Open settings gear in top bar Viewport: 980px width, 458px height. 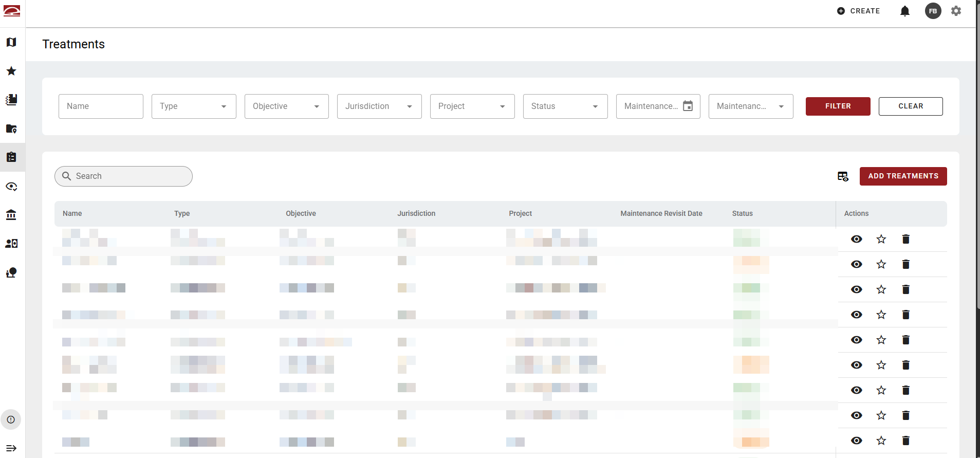(x=956, y=11)
